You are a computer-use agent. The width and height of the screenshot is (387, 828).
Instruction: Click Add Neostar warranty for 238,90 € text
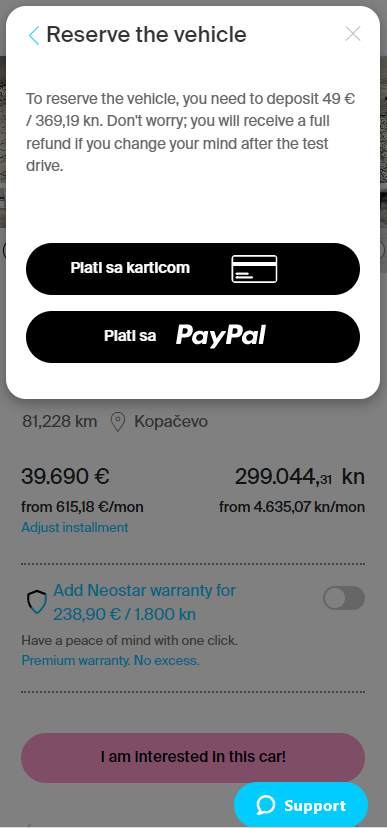click(145, 602)
